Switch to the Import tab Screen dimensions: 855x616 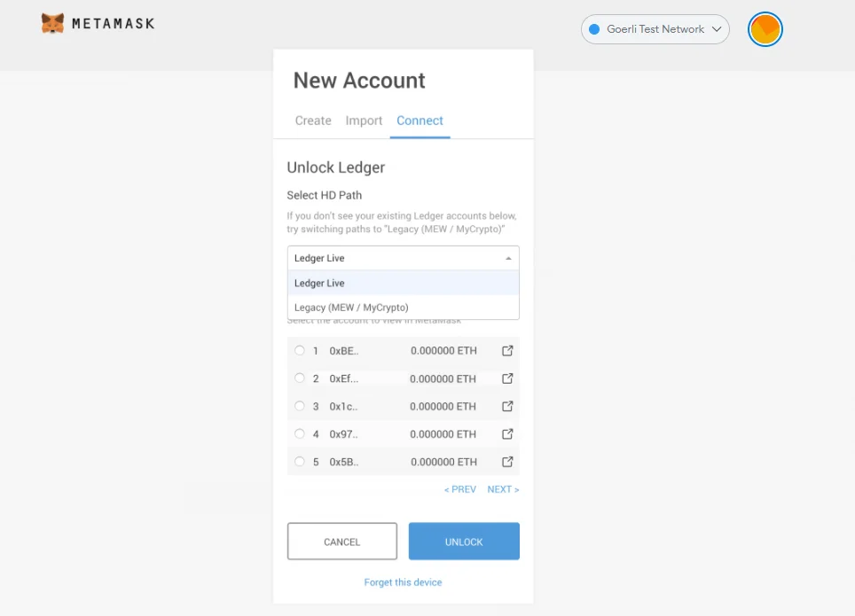click(364, 121)
